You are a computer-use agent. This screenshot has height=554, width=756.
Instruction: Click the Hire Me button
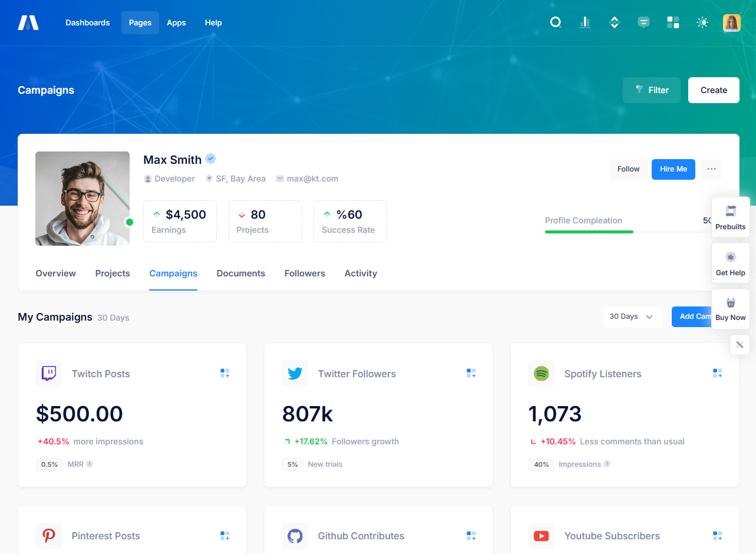click(674, 169)
